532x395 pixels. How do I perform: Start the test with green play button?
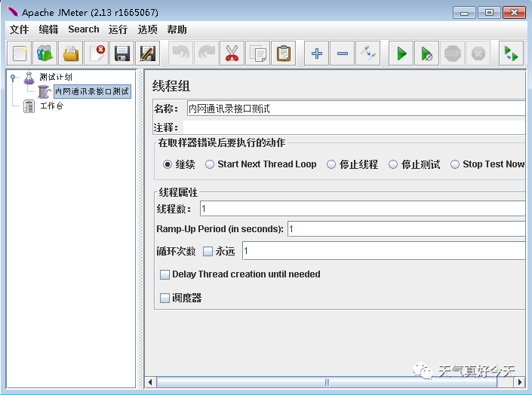(401, 54)
